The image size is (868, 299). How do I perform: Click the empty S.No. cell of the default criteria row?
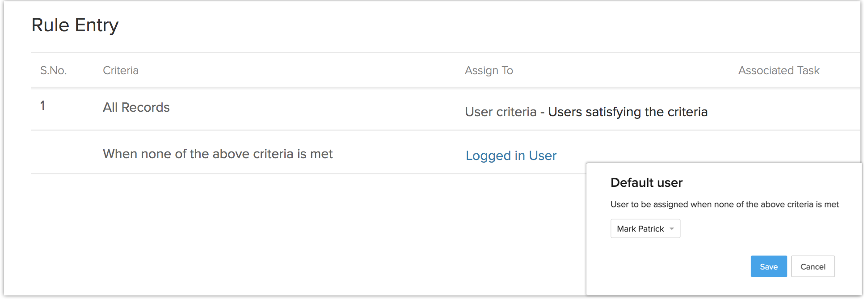pyautogui.click(x=53, y=153)
